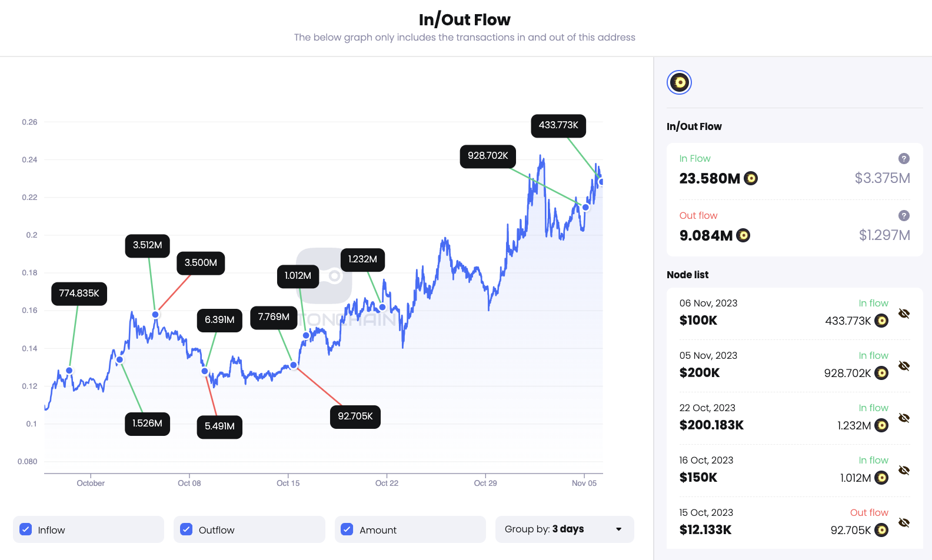Uncheck the Outflow checkbox

click(x=187, y=529)
